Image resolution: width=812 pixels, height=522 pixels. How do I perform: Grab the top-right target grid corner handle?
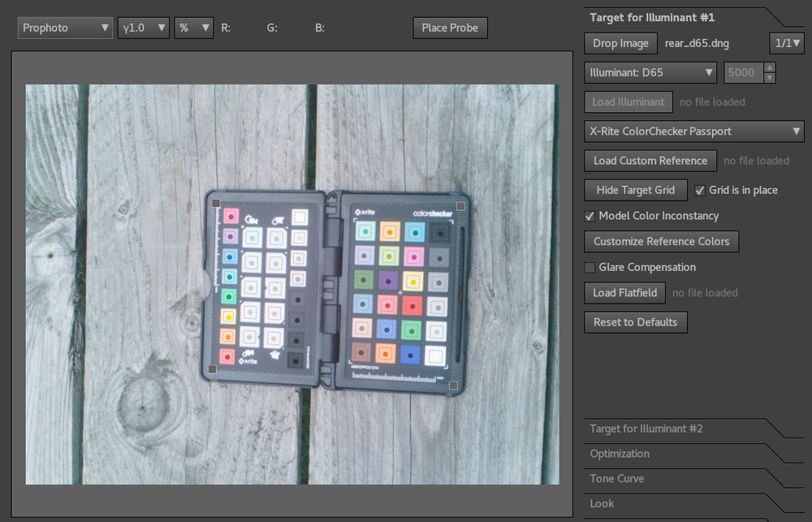tap(460, 206)
